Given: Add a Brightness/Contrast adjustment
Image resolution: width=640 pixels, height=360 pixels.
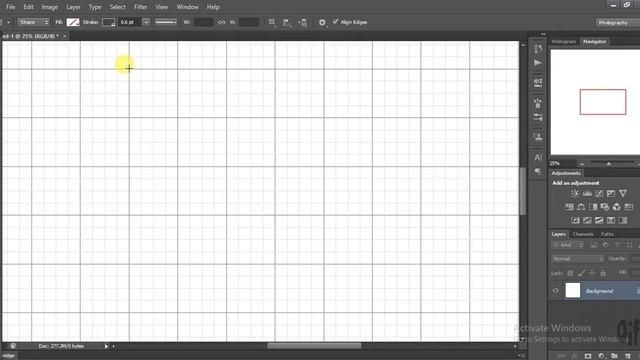Looking at the screenshot, I should pyautogui.click(x=575, y=193).
